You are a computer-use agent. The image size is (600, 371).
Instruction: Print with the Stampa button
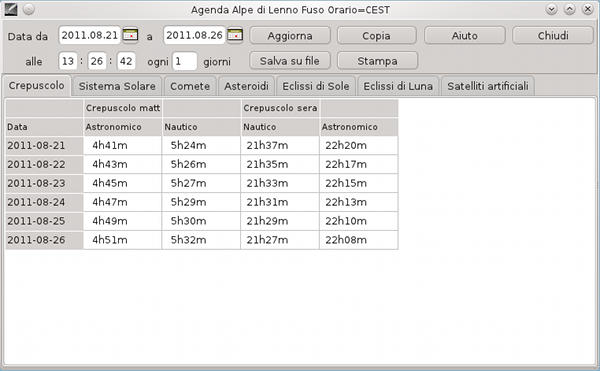pyautogui.click(x=377, y=61)
